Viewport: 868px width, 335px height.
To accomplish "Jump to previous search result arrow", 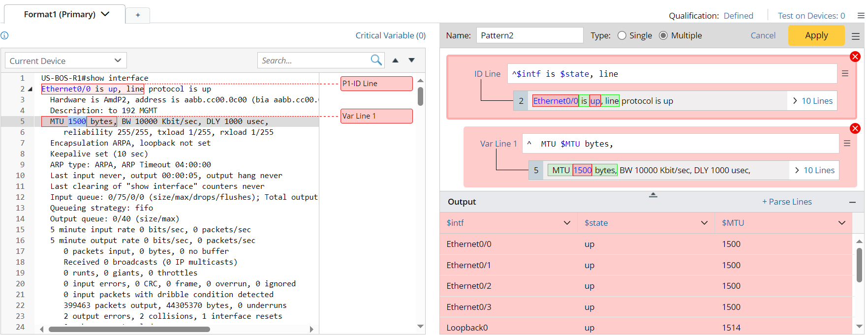I will click(x=395, y=60).
